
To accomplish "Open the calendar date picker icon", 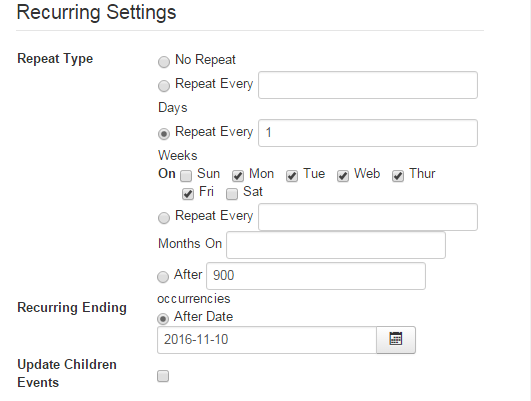I will (x=396, y=340).
